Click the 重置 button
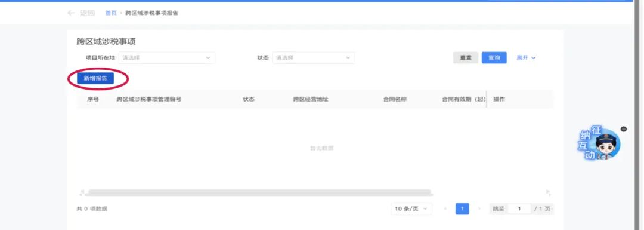Viewport: 644px width, 230px height. click(x=466, y=57)
